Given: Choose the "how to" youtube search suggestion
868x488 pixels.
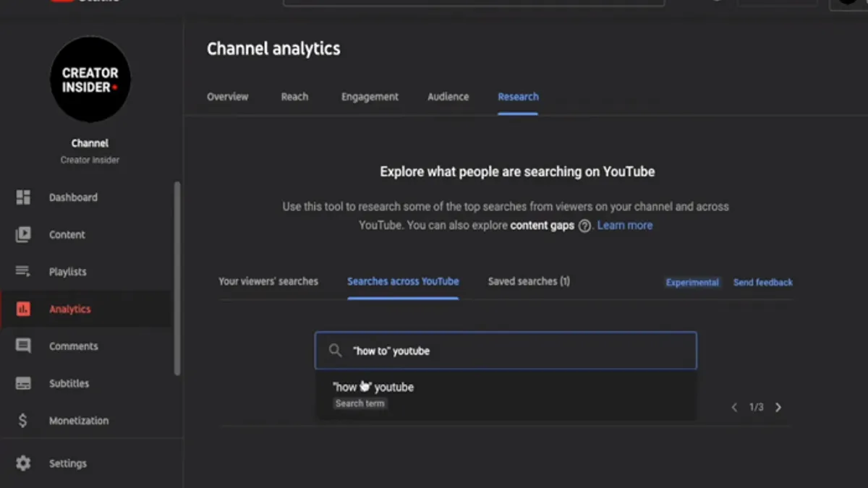Looking at the screenshot, I should 506,395.
